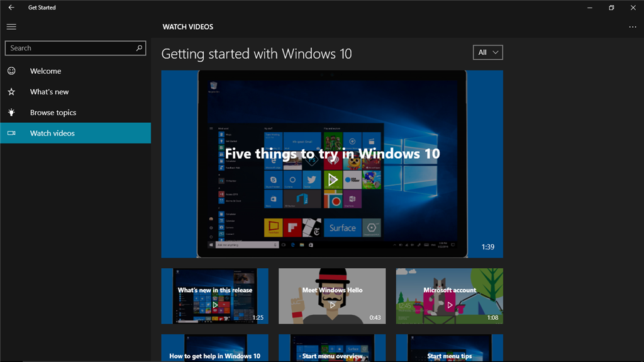Click the Browse topics lightbulb icon
The image size is (644, 362).
pyautogui.click(x=11, y=112)
